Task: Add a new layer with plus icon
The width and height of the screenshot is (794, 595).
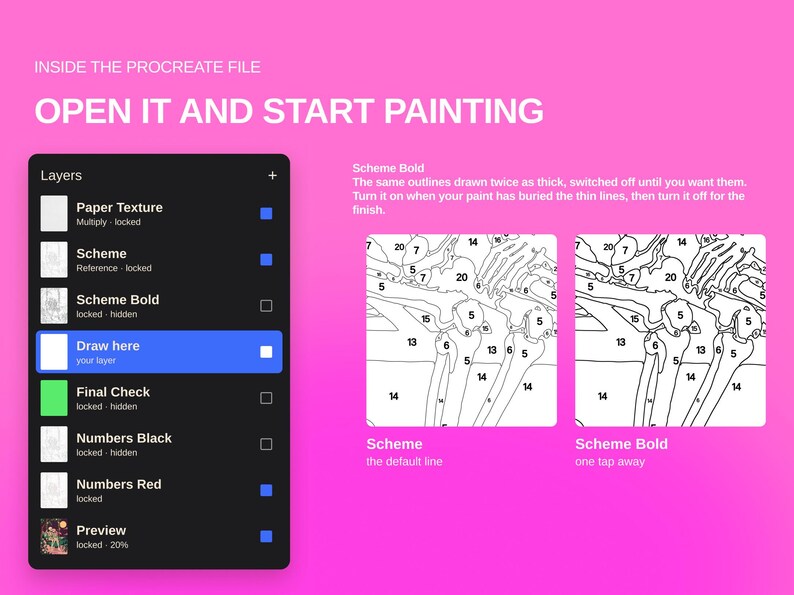Action: (272, 175)
